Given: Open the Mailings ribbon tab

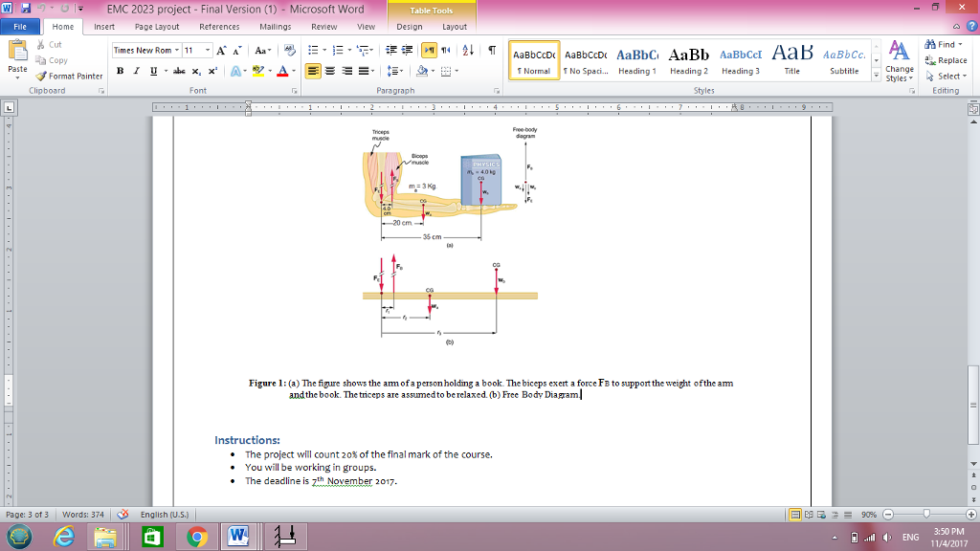Looking at the screenshot, I should tap(275, 27).
